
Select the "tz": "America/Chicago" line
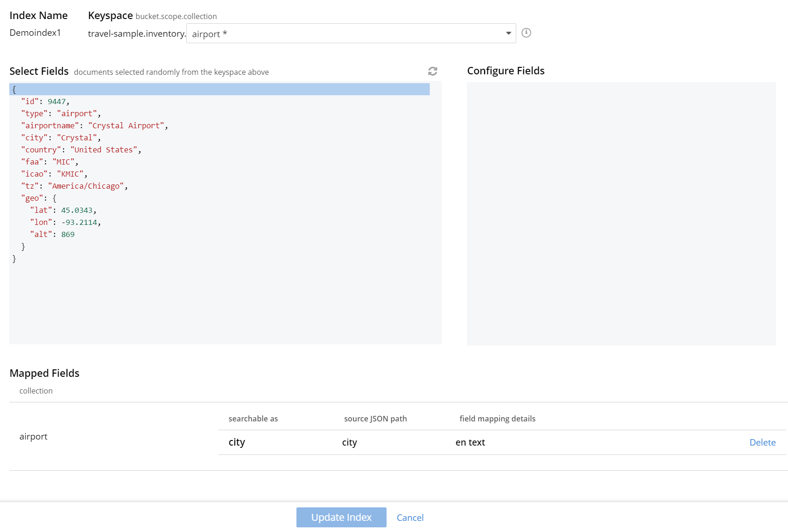click(74, 186)
